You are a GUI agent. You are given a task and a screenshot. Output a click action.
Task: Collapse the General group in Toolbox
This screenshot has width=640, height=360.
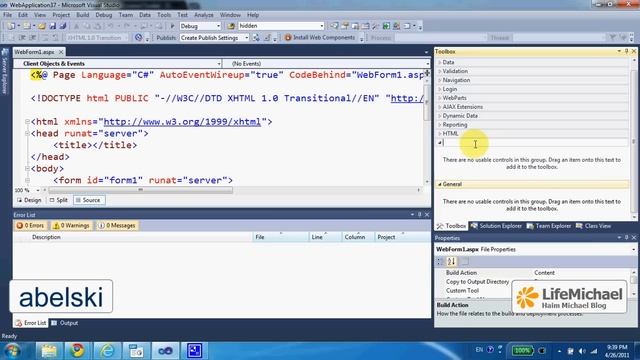pyautogui.click(x=440, y=184)
